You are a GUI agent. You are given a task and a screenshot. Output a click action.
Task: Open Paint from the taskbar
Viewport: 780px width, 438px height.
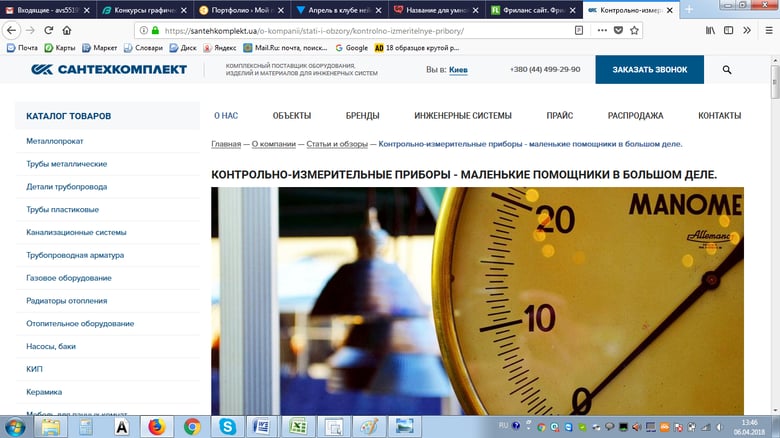pyautogui.click(x=369, y=427)
